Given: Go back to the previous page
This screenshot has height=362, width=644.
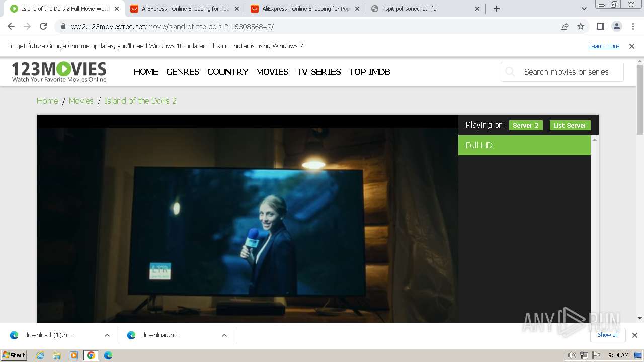Looking at the screenshot, I should tap(11, 26).
